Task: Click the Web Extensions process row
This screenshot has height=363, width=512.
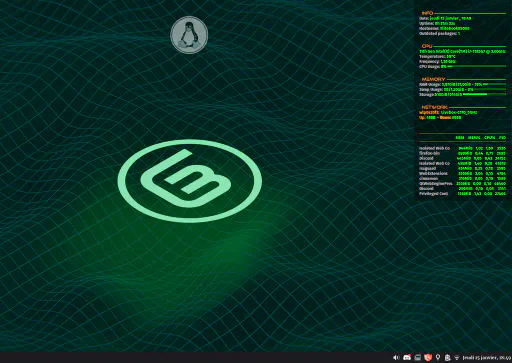Action: [x=462, y=173]
